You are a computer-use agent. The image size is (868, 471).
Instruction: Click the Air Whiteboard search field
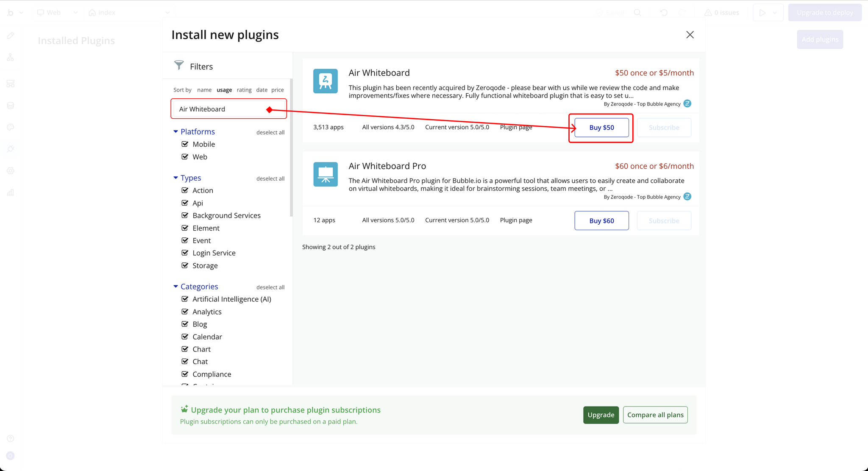coord(220,109)
